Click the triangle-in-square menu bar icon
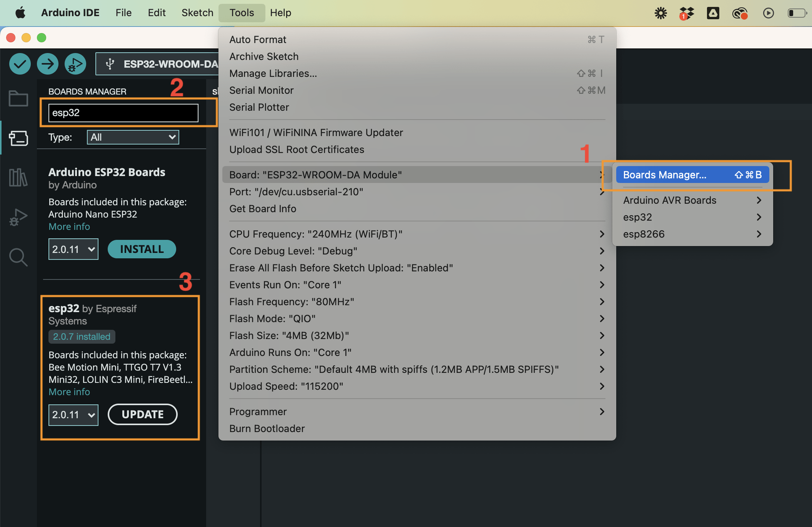Viewport: 812px width, 527px height. pos(713,13)
